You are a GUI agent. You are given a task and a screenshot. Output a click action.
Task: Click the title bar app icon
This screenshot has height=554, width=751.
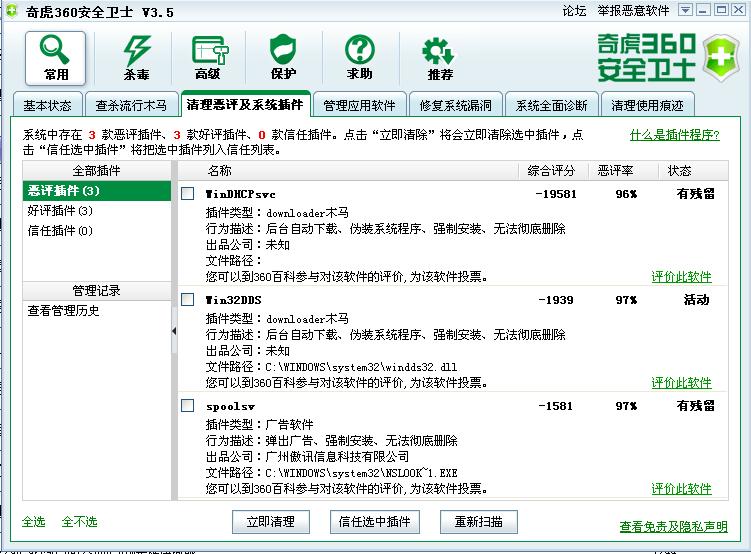pyautogui.click(x=11, y=11)
